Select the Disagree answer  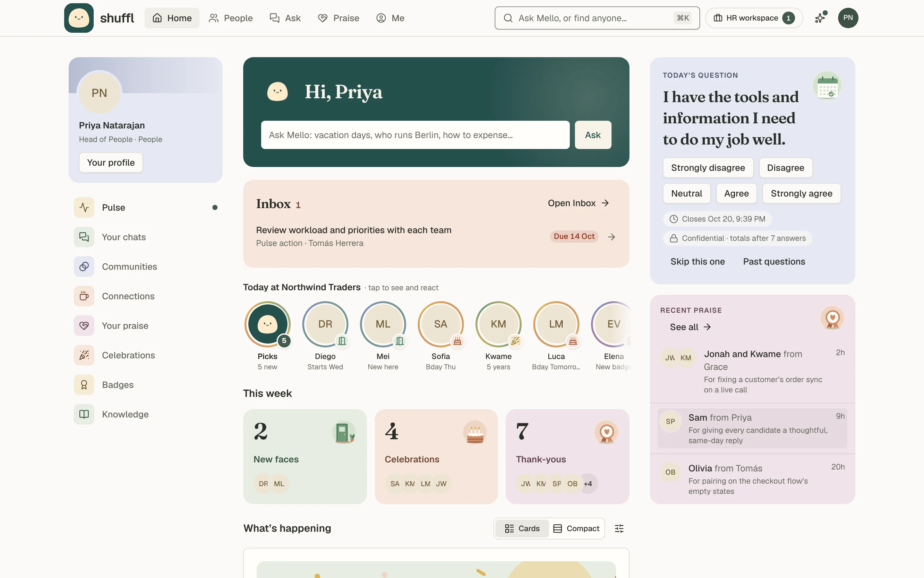tap(785, 168)
